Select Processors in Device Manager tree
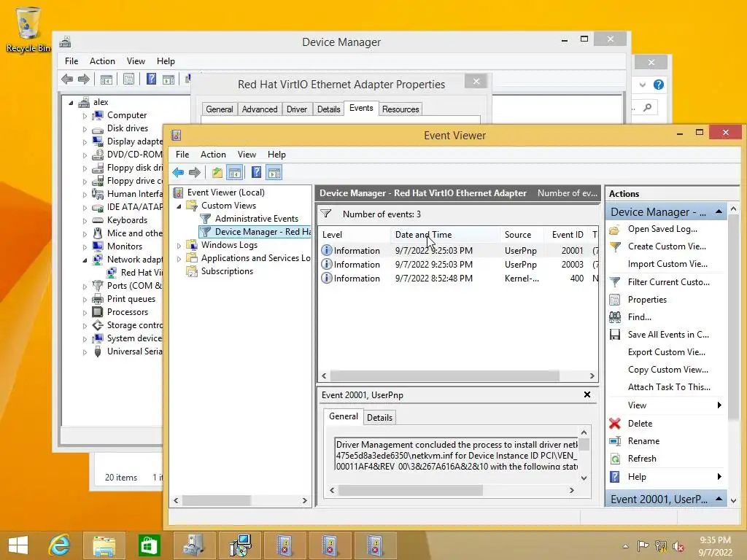 pos(127,312)
